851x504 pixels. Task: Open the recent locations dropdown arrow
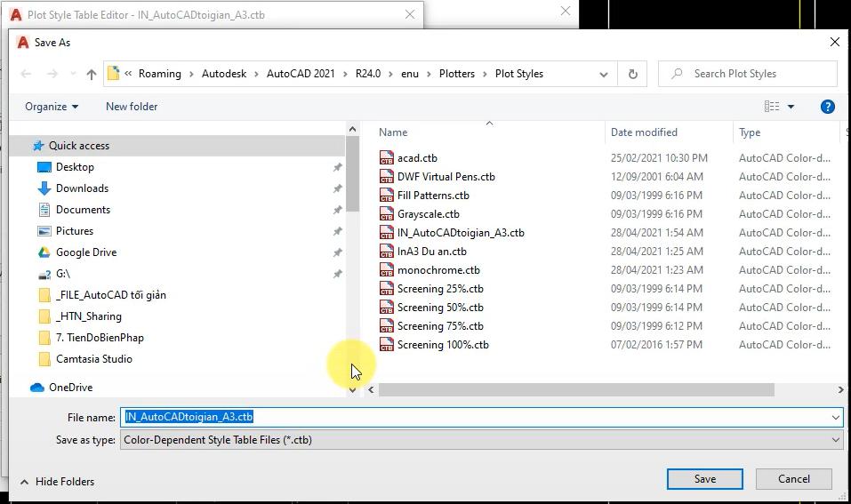pos(73,74)
